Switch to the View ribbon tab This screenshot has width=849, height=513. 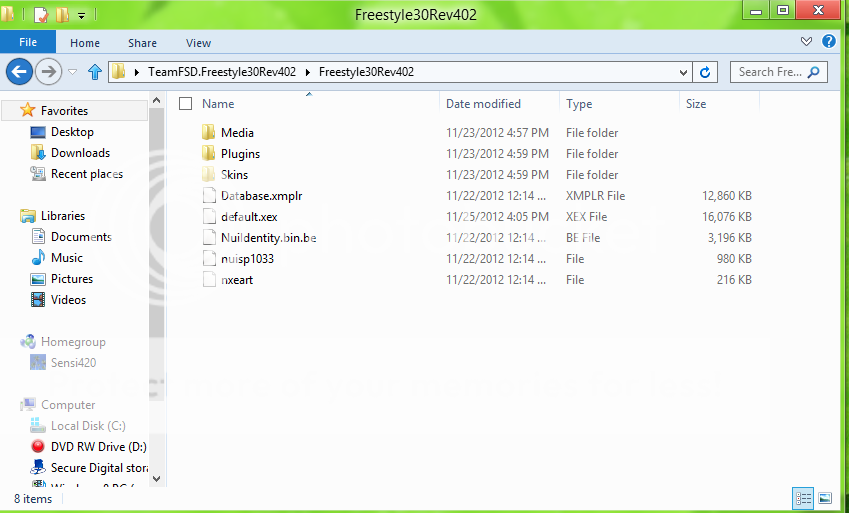click(x=198, y=43)
